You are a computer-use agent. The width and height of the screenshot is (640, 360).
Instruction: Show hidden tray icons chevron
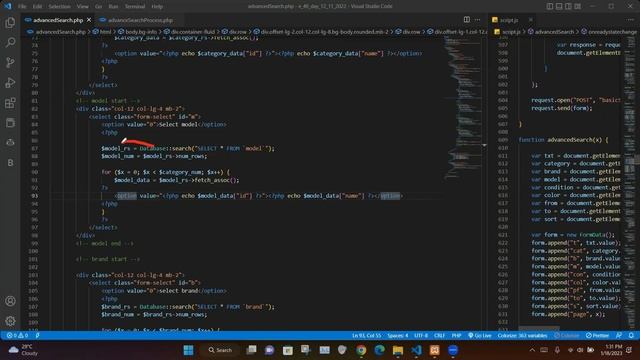532,350
